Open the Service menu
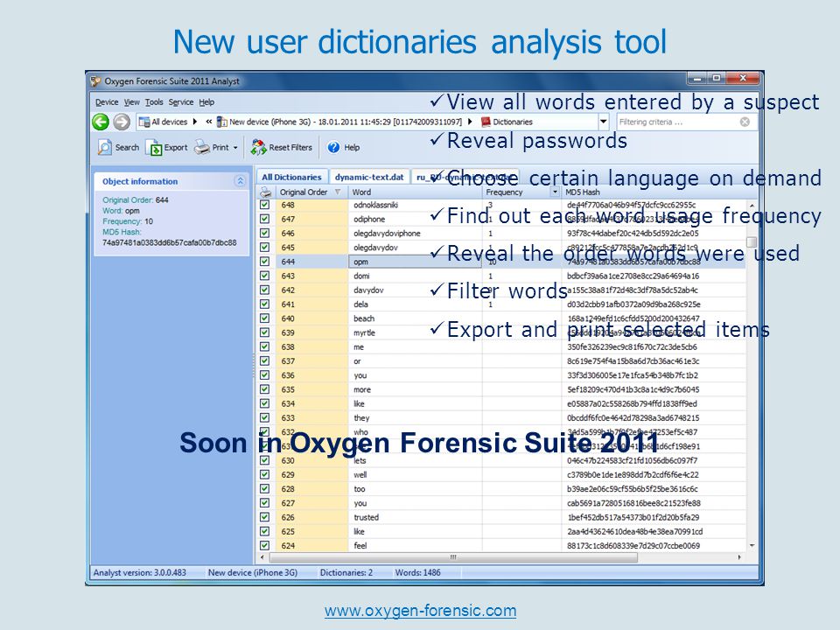The width and height of the screenshot is (840, 630). 181,102
